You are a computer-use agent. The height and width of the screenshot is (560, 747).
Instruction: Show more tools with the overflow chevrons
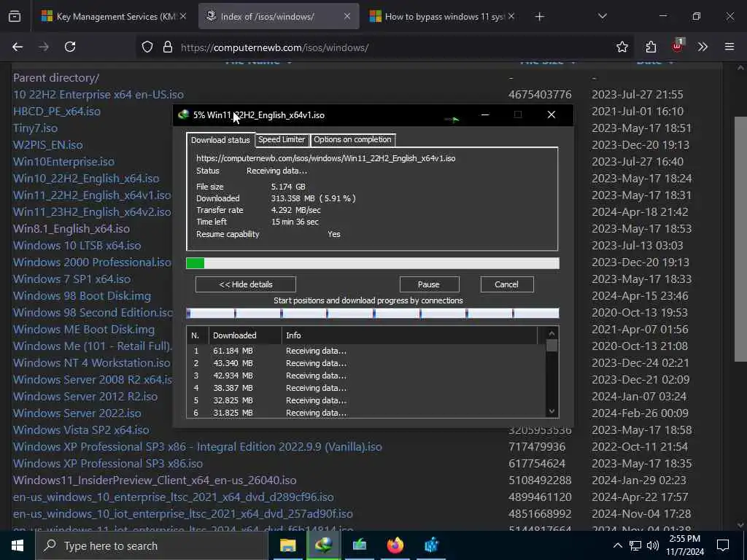703,47
